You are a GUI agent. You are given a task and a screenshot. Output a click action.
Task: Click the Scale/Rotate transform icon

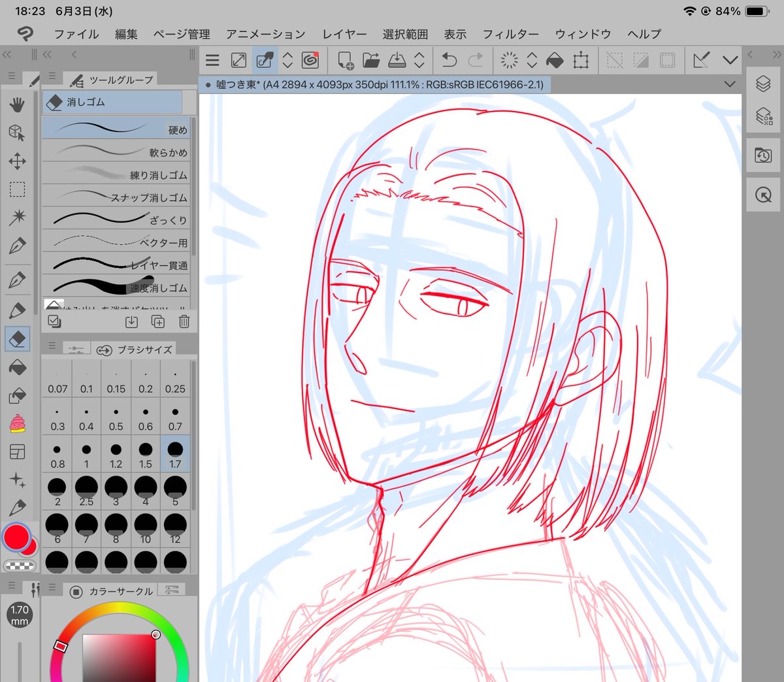581,61
